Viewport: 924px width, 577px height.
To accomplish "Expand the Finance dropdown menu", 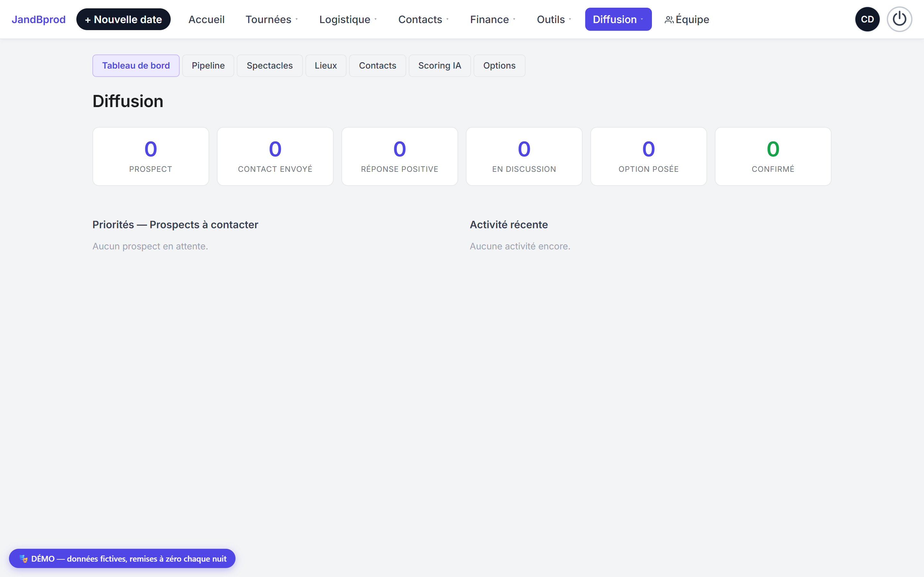I will tap(492, 20).
